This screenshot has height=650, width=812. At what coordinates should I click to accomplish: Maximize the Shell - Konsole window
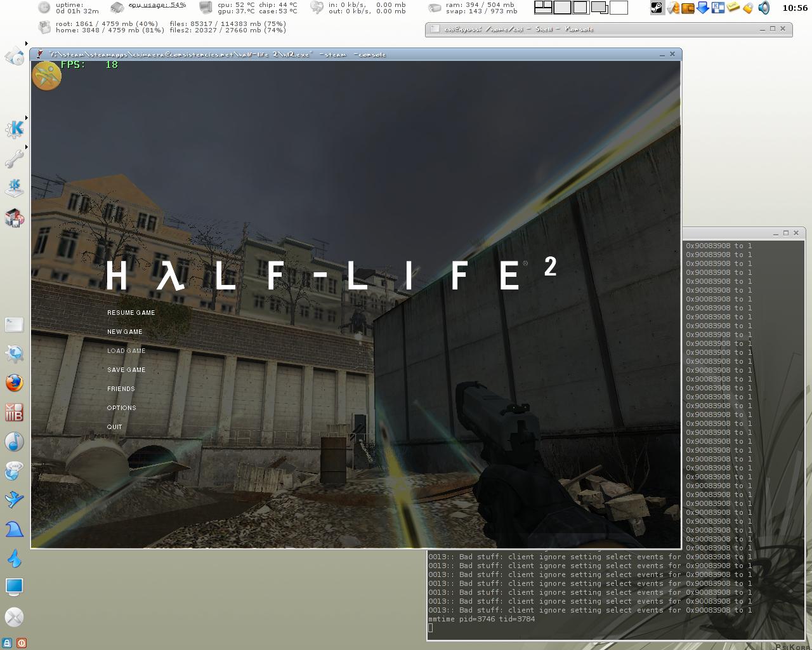click(773, 29)
